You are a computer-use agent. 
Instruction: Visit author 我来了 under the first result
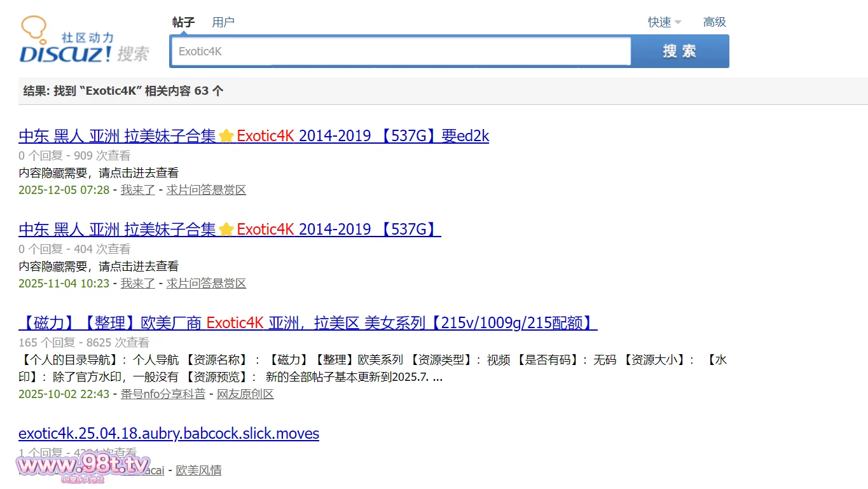(138, 190)
